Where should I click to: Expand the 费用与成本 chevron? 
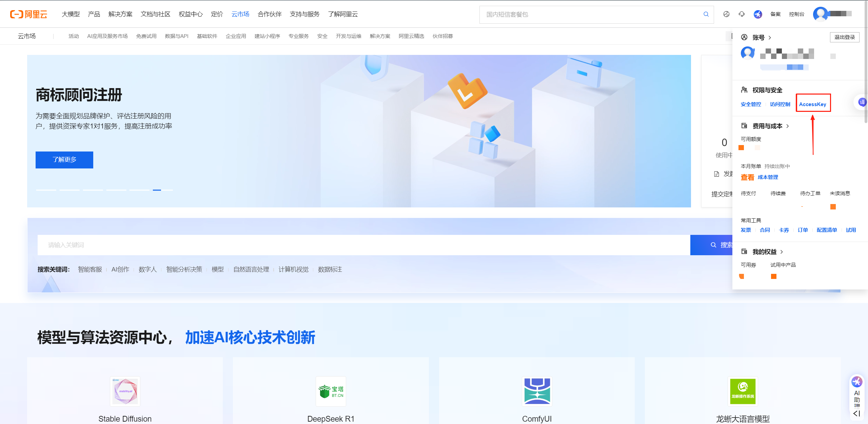tap(788, 126)
